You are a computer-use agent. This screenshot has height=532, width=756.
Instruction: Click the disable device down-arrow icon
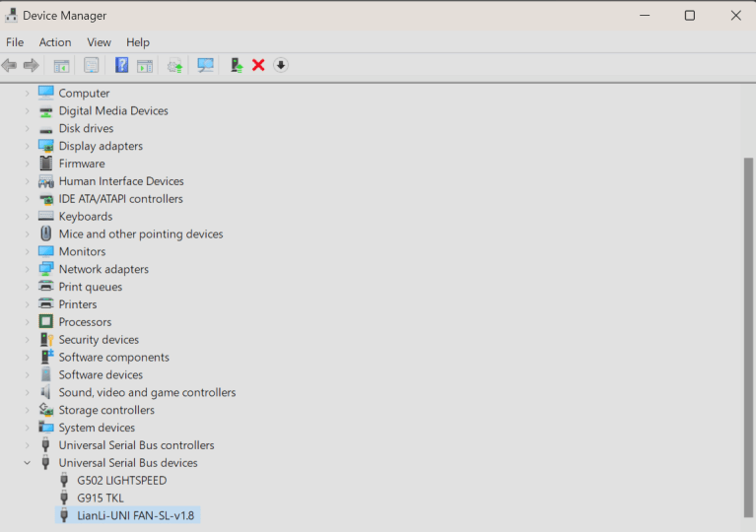281,65
